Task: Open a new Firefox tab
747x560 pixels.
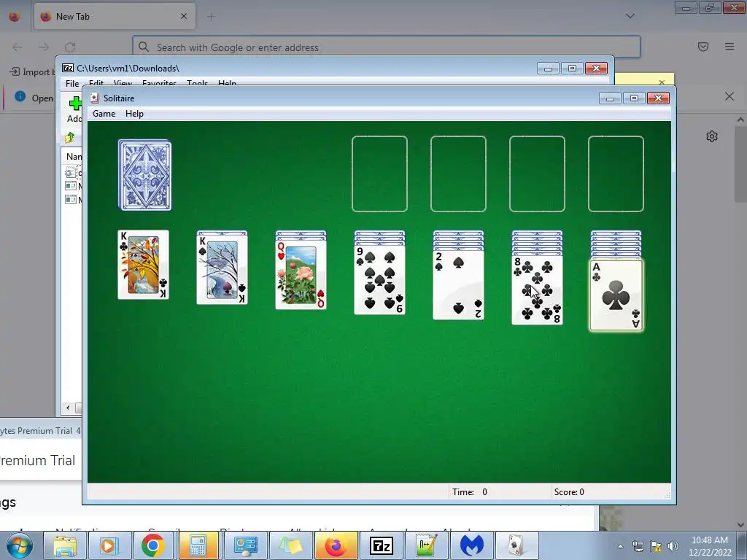Action: tap(211, 17)
